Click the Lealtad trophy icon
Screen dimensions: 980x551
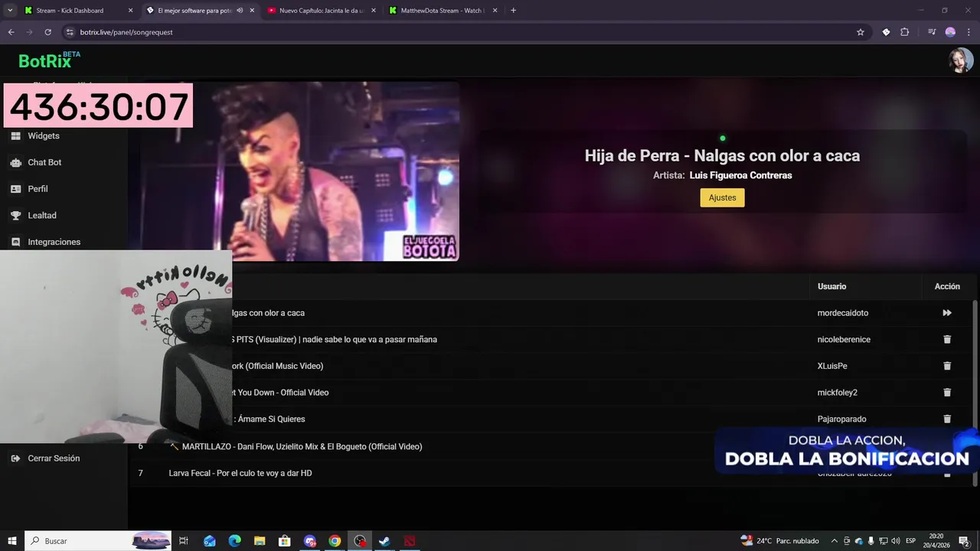(15, 215)
